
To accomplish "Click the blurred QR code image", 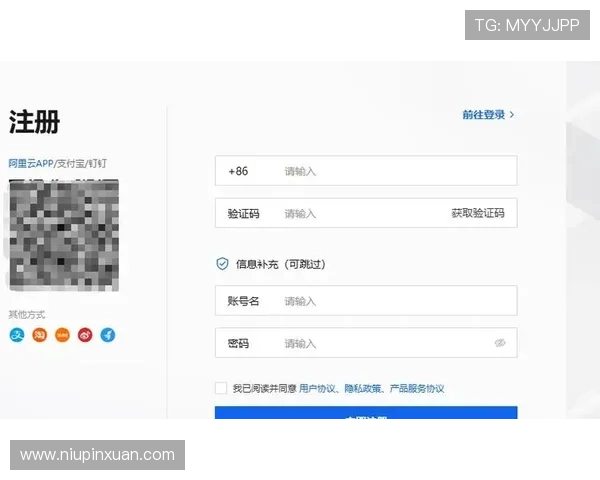I will pyautogui.click(x=64, y=235).
